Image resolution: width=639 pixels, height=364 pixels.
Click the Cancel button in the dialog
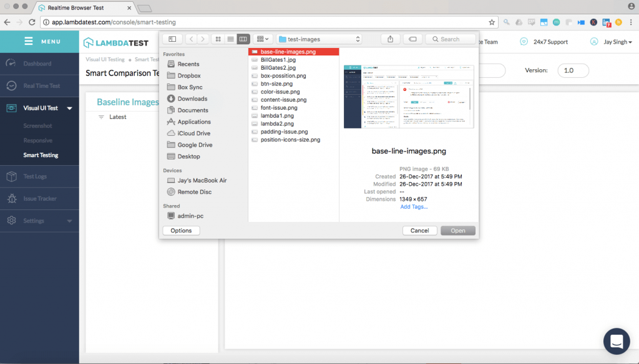tap(419, 230)
